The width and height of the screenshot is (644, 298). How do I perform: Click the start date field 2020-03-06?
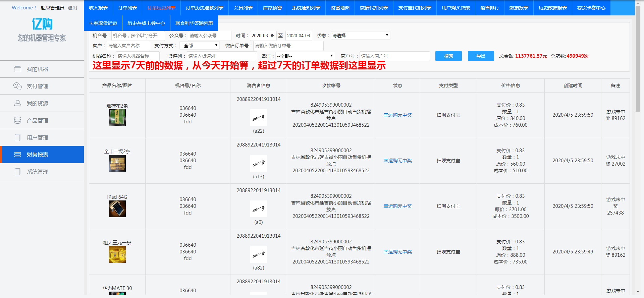pos(263,36)
